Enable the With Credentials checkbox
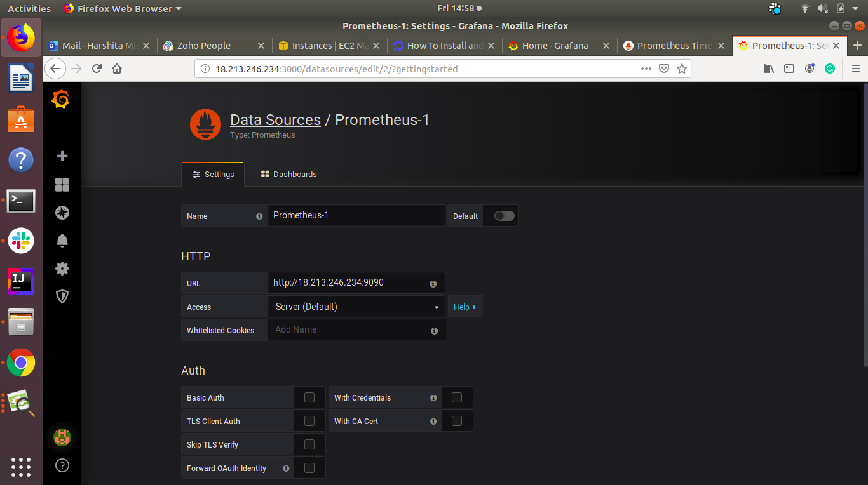This screenshot has height=485, width=868. (x=457, y=397)
